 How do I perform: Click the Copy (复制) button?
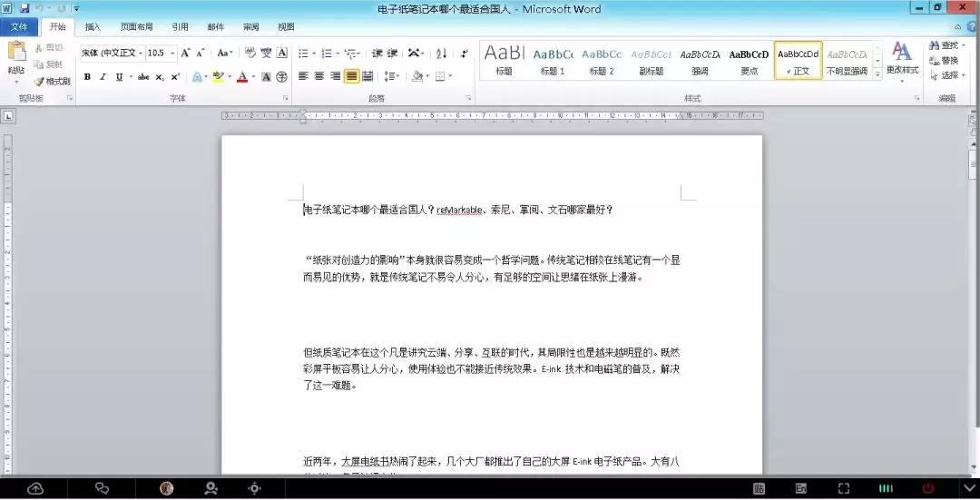(x=48, y=64)
